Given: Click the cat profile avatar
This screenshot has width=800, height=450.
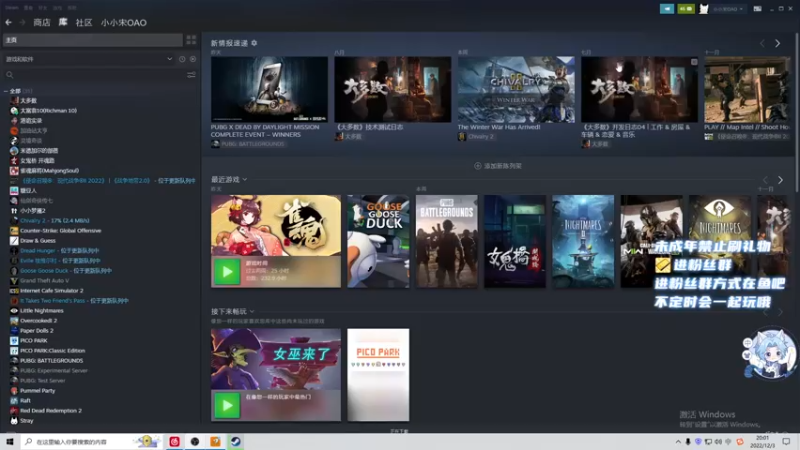Looking at the screenshot, I should click(x=704, y=9).
